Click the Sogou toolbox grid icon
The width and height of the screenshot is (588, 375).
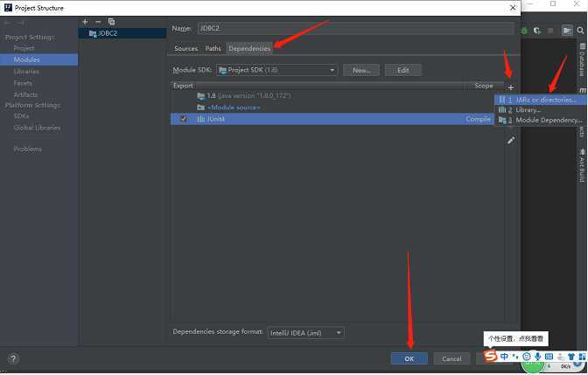click(582, 357)
